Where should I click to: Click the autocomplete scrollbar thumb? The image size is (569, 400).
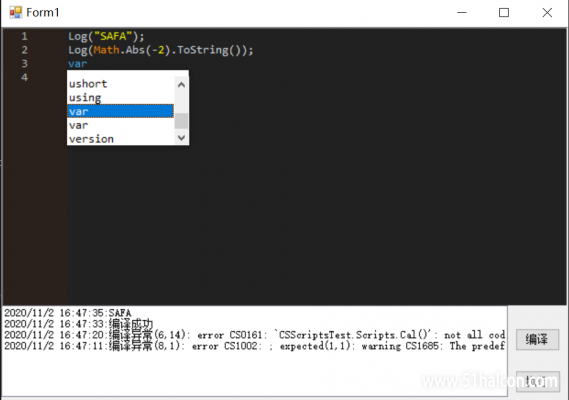pyautogui.click(x=181, y=121)
